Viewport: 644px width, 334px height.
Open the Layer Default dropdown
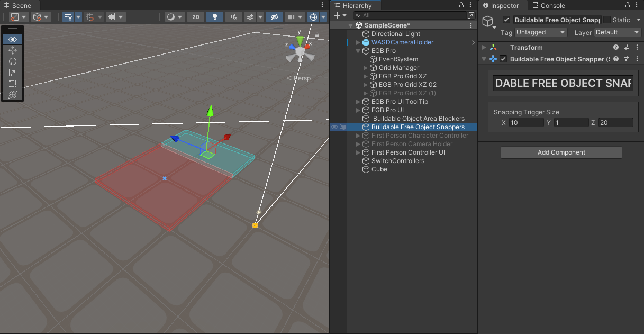click(618, 32)
